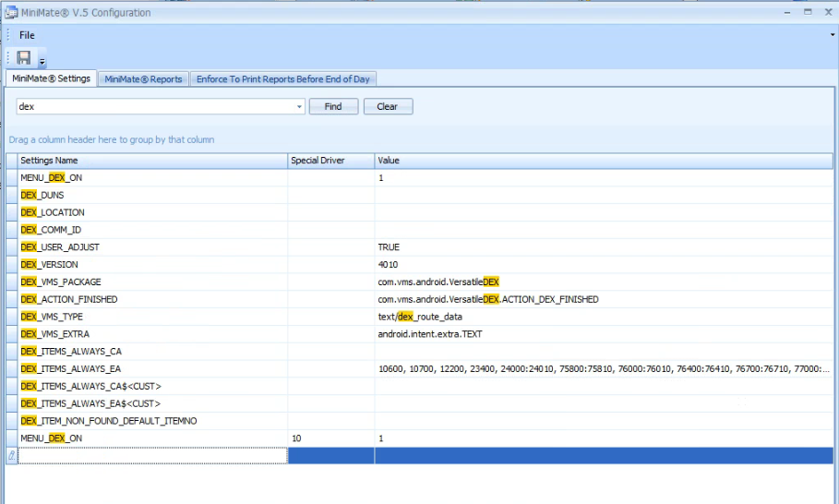Image resolution: width=839 pixels, height=504 pixels.
Task: Click the Value cell of the MENU_DEX_ON row with driver 10
Action: point(604,438)
